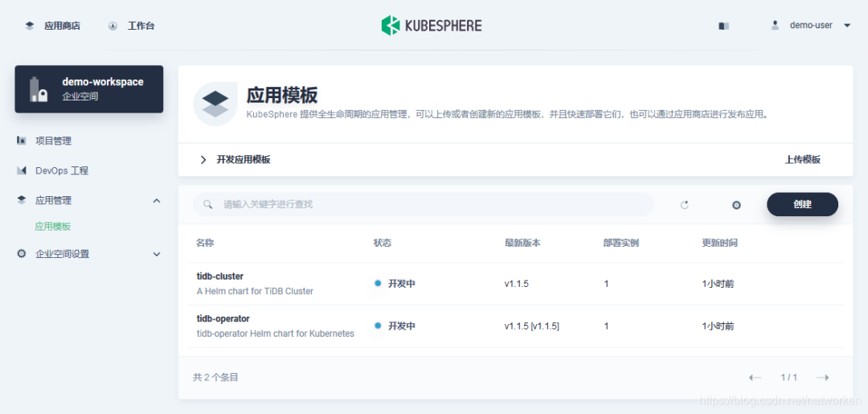Click the 更新时间 column header
Screen dimensions: 868x414
pos(719,243)
